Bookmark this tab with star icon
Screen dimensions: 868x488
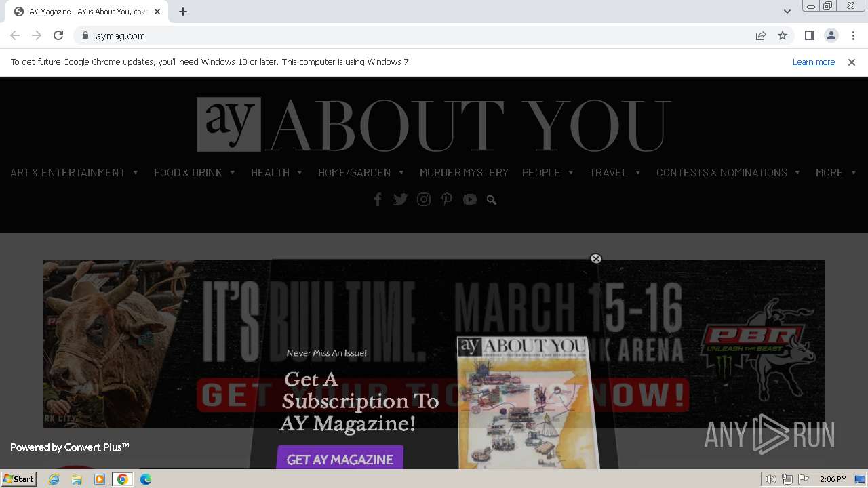(x=783, y=35)
